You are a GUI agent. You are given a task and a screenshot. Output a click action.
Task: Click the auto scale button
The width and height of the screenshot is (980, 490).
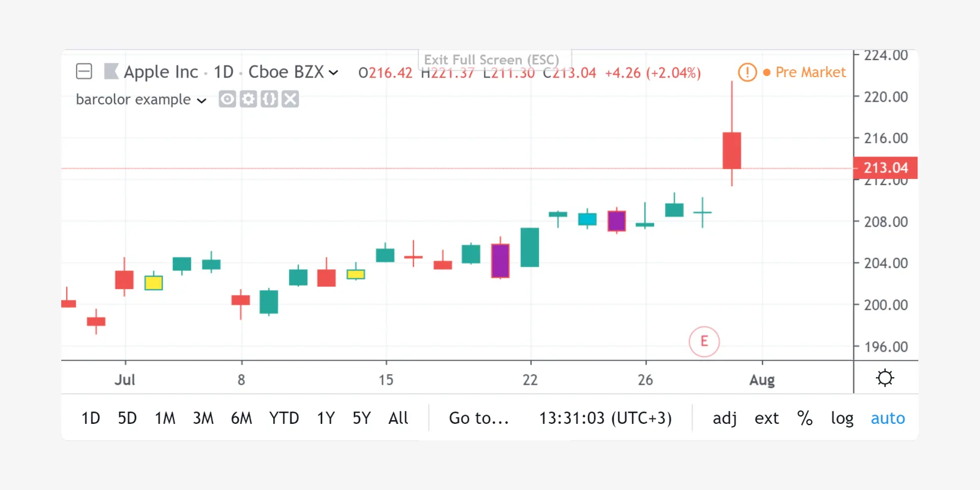pos(888,418)
